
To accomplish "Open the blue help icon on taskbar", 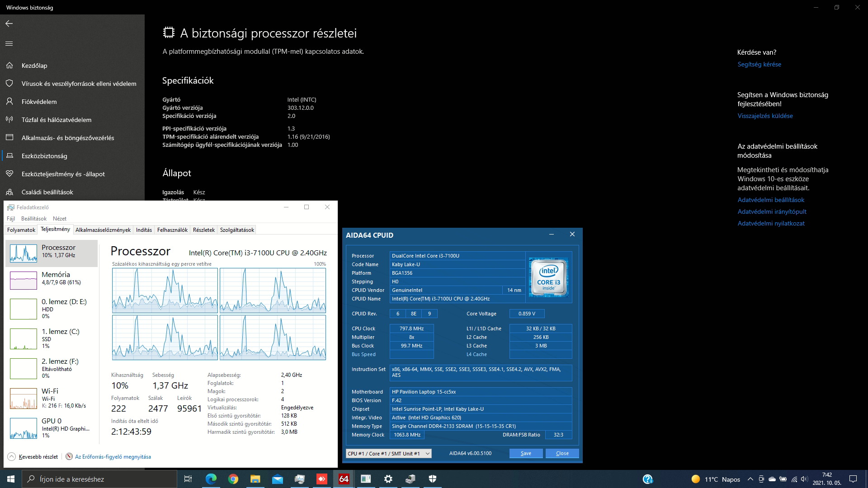I will 647,479.
